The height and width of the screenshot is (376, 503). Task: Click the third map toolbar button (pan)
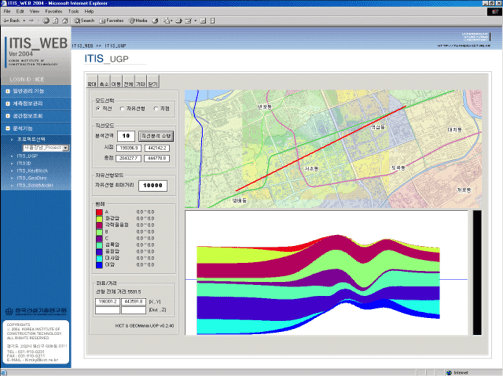pos(116,81)
